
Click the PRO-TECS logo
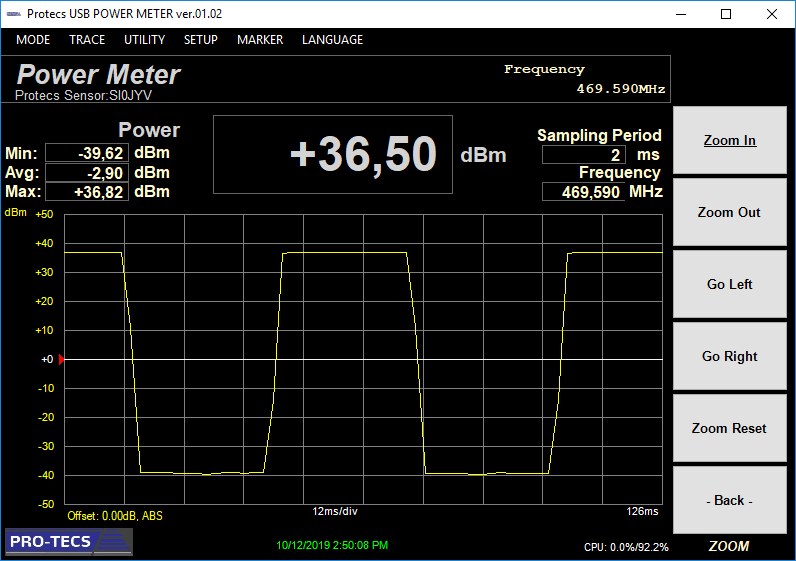click(x=69, y=542)
